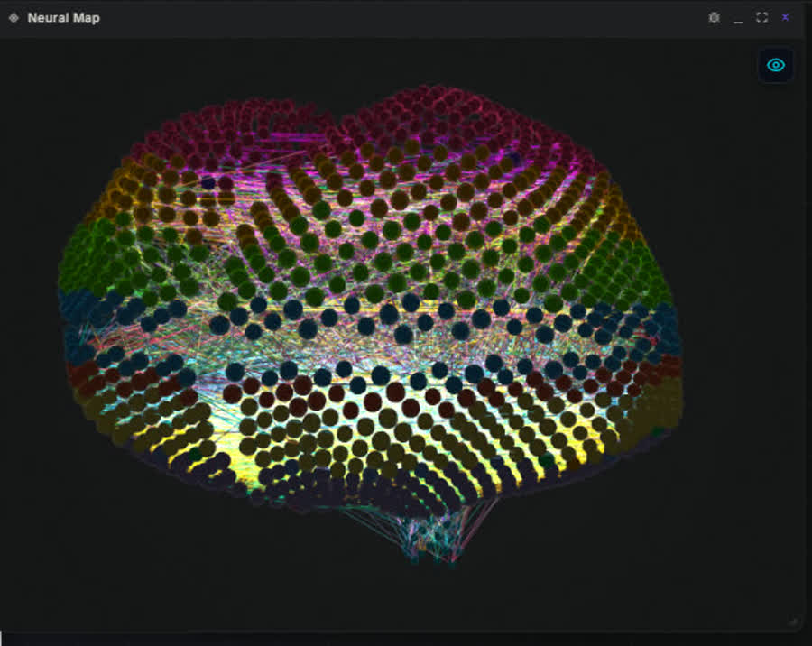Click the diamond icon beside Neural Map
This screenshot has height=646, width=812.
point(14,18)
